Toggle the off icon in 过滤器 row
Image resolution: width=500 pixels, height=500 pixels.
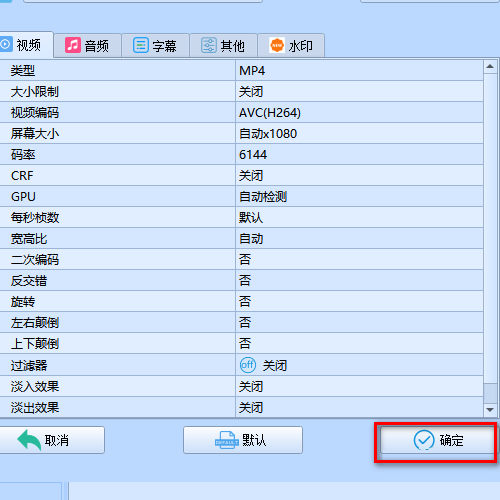click(x=248, y=365)
